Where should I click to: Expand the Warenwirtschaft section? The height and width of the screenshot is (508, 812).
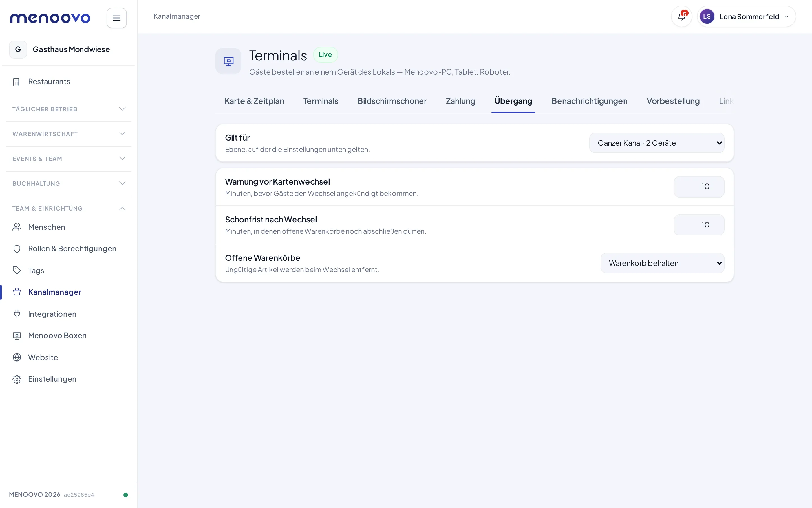tap(69, 134)
